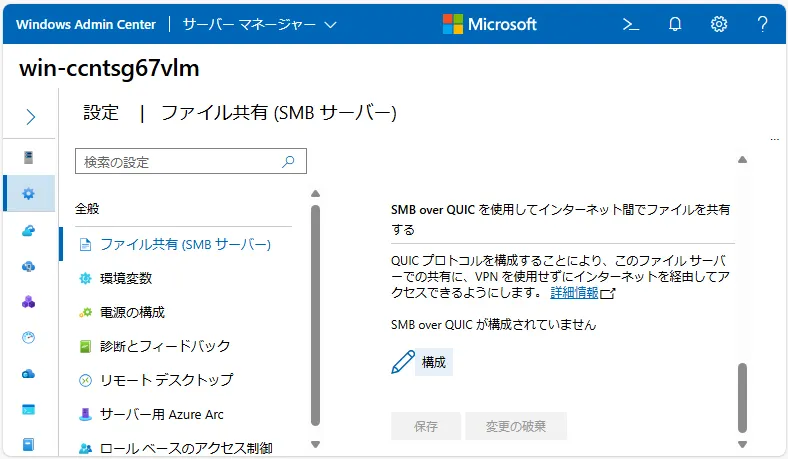The image size is (788, 459).
Task: Open the blue cloud sidebar icon
Action: pyautogui.click(x=29, y=374)
